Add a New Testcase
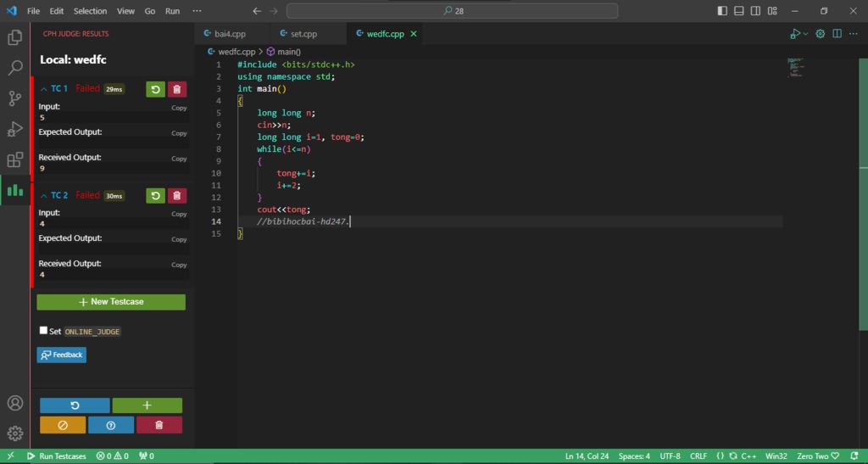Viewport: 868px width, 464px height. [111, 302]
